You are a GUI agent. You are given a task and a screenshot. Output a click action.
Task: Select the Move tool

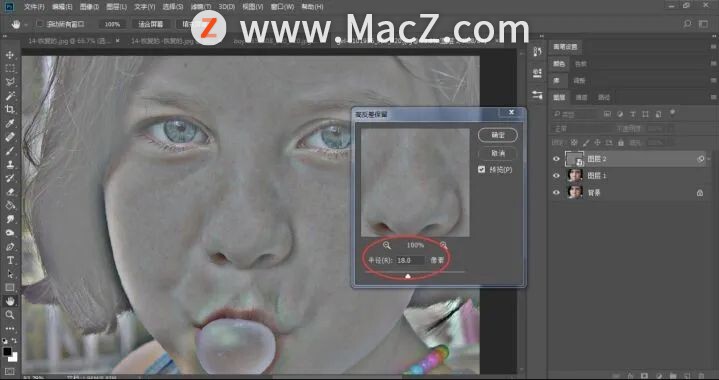point(10,55)
